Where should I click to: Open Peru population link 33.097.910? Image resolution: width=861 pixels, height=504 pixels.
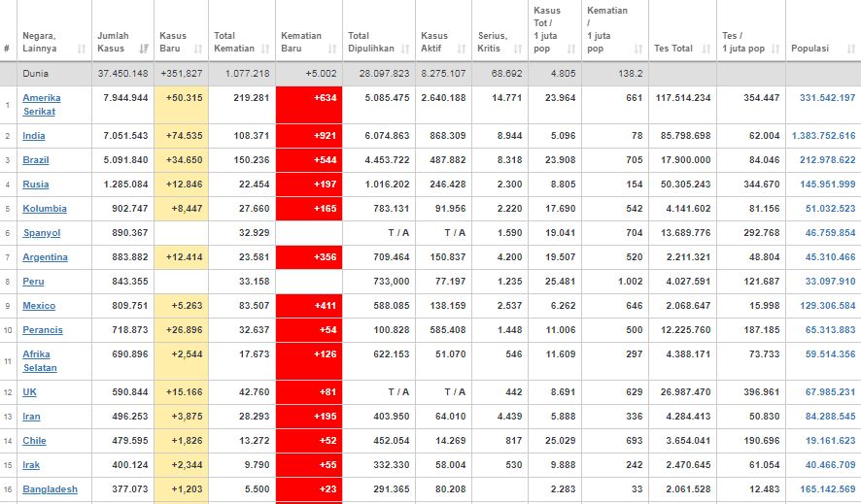tap(830, 281)
